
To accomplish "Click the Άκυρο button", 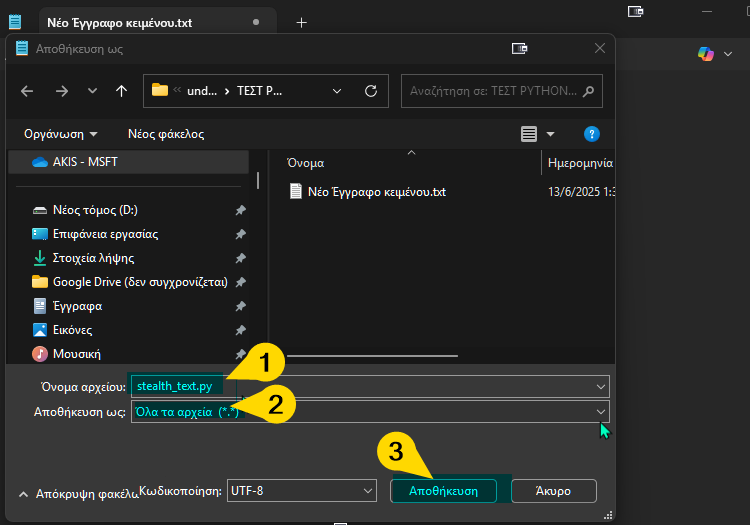I will coord(554,491).
